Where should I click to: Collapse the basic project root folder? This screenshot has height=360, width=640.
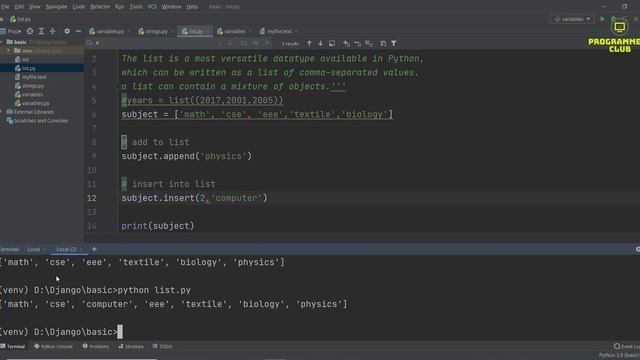(2, 42)
